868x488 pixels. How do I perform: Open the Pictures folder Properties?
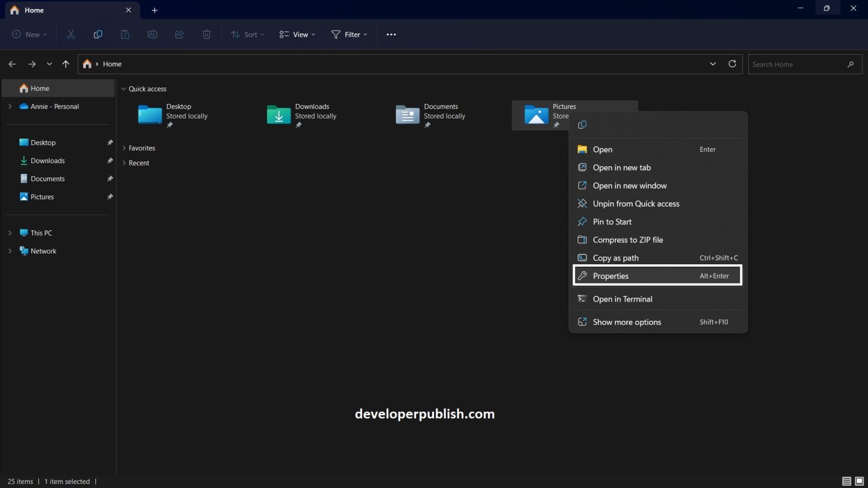pos(611,276)
